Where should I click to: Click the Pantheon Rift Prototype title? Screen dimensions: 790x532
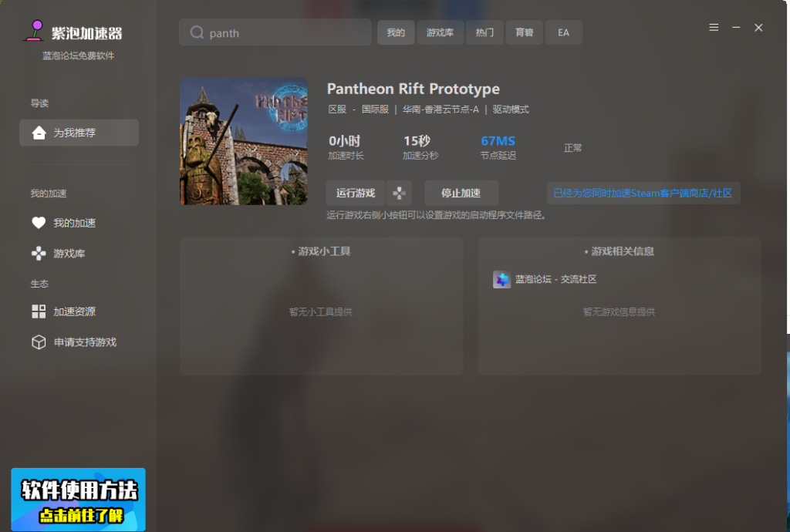pos(414,89)
